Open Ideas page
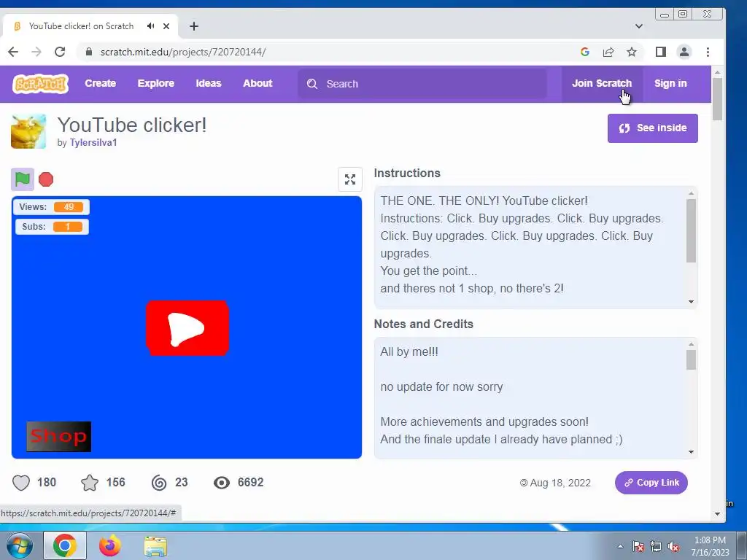Viewport: 747px width, 560px height. [x=209, y=83]
